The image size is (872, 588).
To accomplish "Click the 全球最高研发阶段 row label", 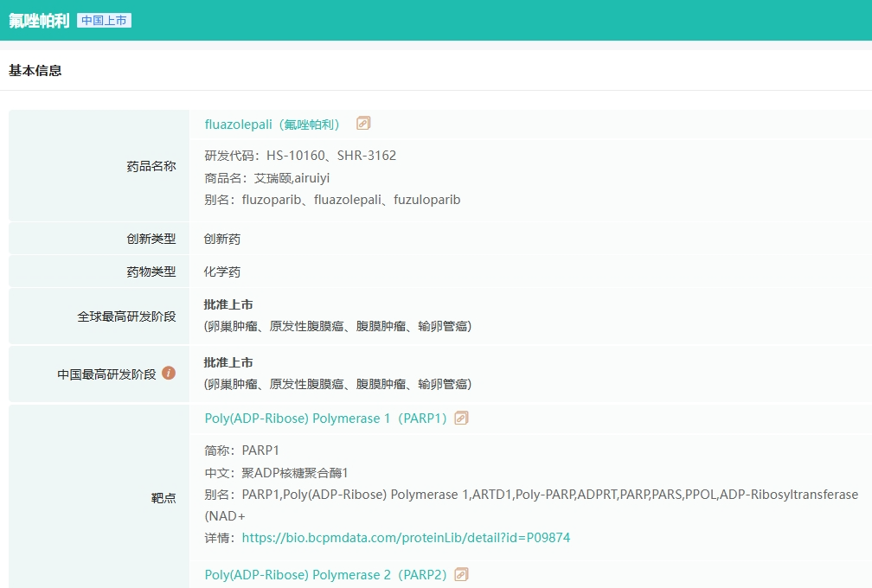I will (x=126, y=316).
